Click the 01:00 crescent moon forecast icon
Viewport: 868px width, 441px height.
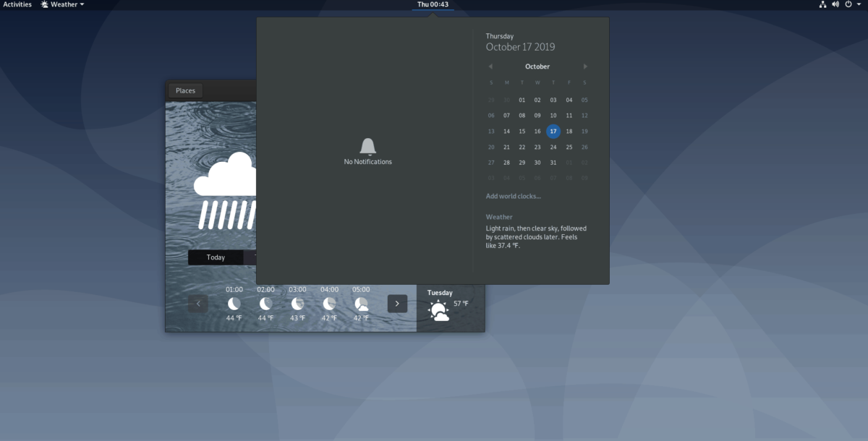233,304
